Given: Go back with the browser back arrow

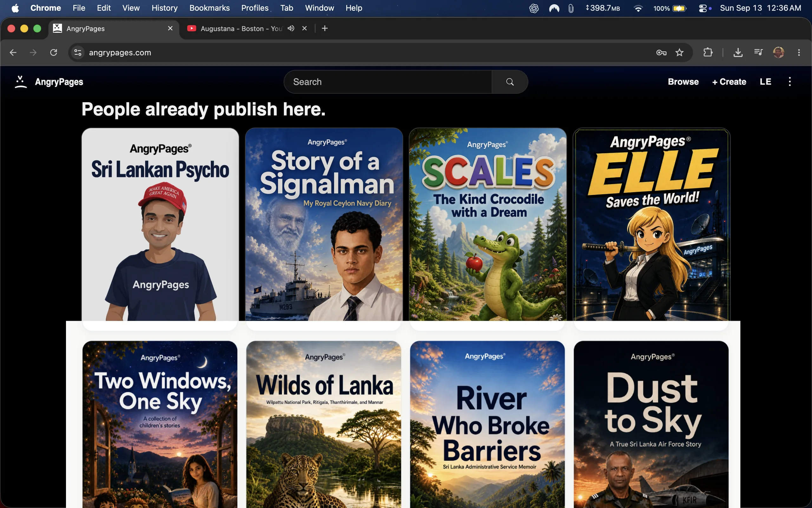Looking at the screenshot, I should pyautogui.click(x=13, y=52).
